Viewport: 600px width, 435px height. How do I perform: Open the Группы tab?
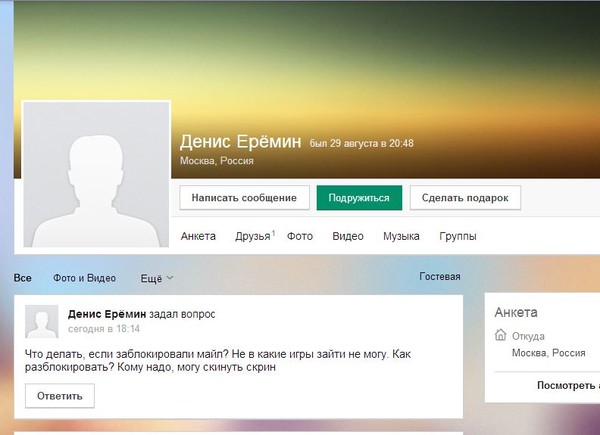(x=458, y=236)
